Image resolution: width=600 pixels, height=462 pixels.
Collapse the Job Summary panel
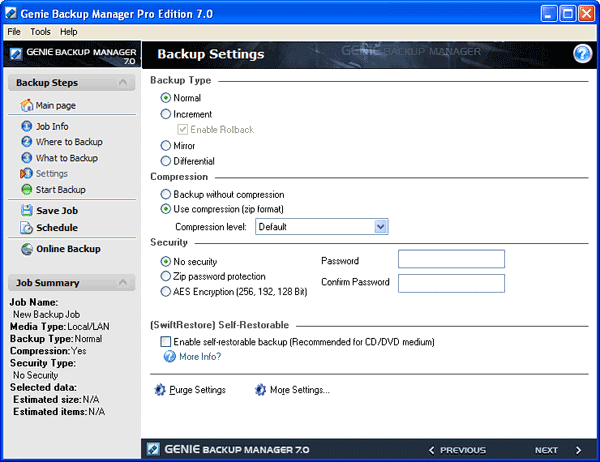click(123, 282)
